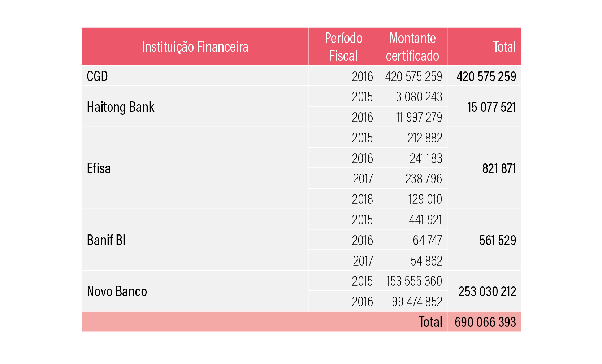Viewport: 602px width, 364px height.
Task: Click the Período Fiscal column header
Action: tap(343, 47)
